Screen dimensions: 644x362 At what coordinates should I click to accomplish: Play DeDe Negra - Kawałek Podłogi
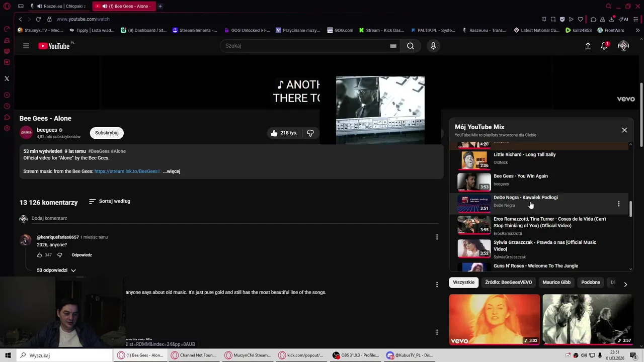click(x=525, y=198)
